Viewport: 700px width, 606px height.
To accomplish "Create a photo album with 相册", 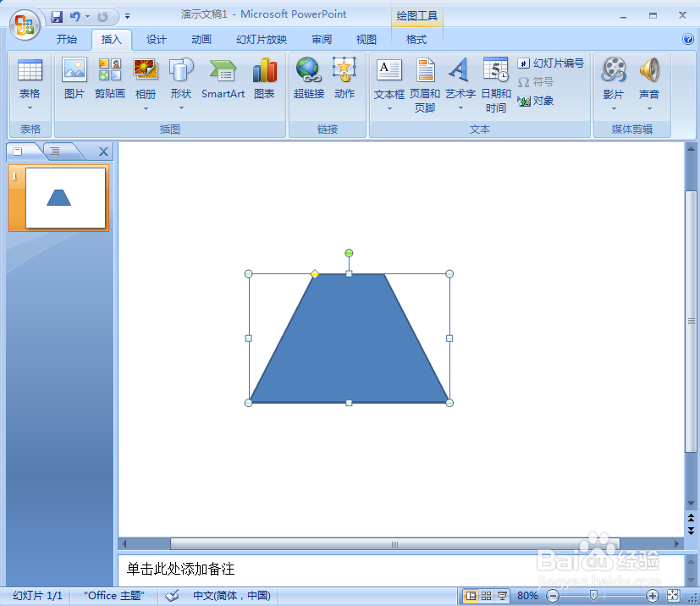I will pos(146,79).
